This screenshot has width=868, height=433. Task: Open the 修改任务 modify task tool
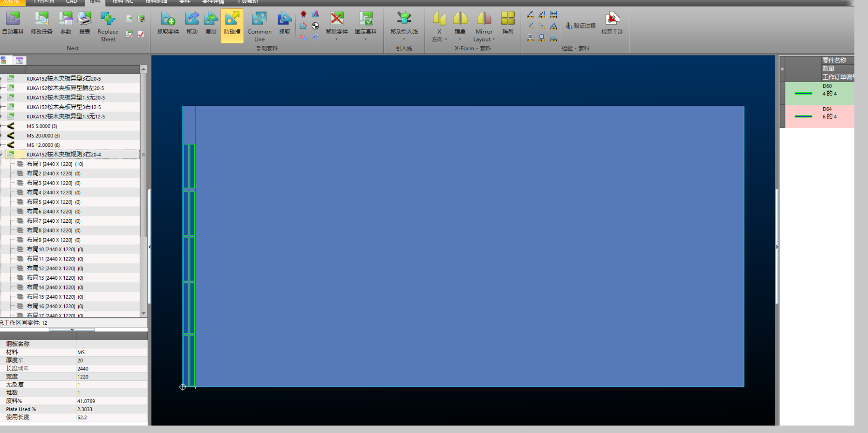(41, 23)
